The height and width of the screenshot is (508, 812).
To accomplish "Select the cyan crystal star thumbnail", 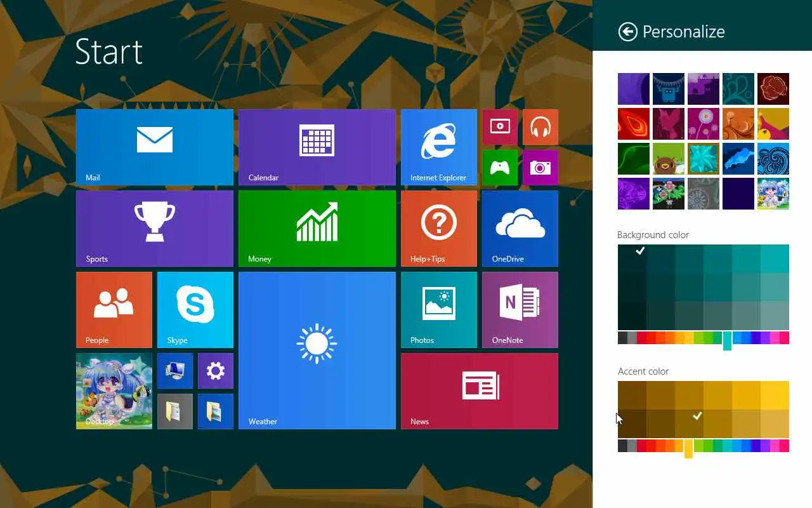I will click(704, 159).
